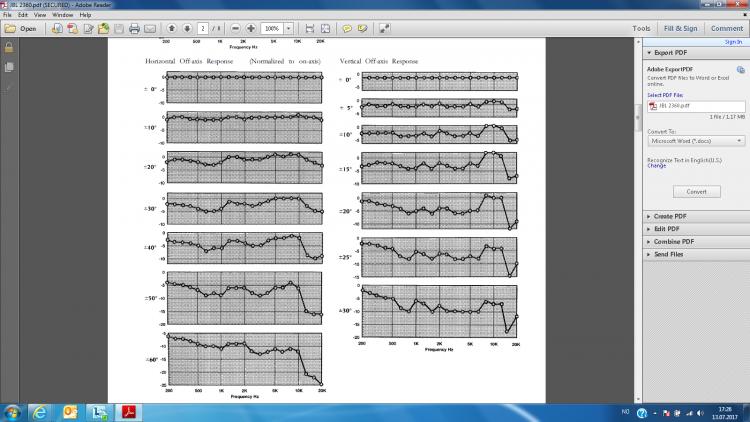The image size is (750, 422).
Task: Zoom out with the minus icon
Action: tap(236, 29)
